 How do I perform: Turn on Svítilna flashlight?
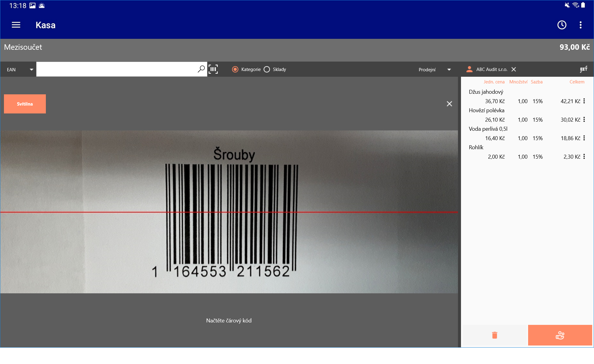point(25,104)
